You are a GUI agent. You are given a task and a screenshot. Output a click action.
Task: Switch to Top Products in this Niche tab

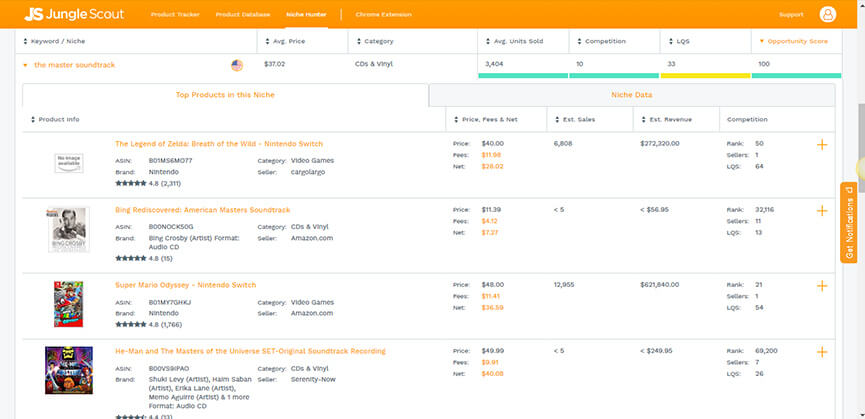click(225, 95)
